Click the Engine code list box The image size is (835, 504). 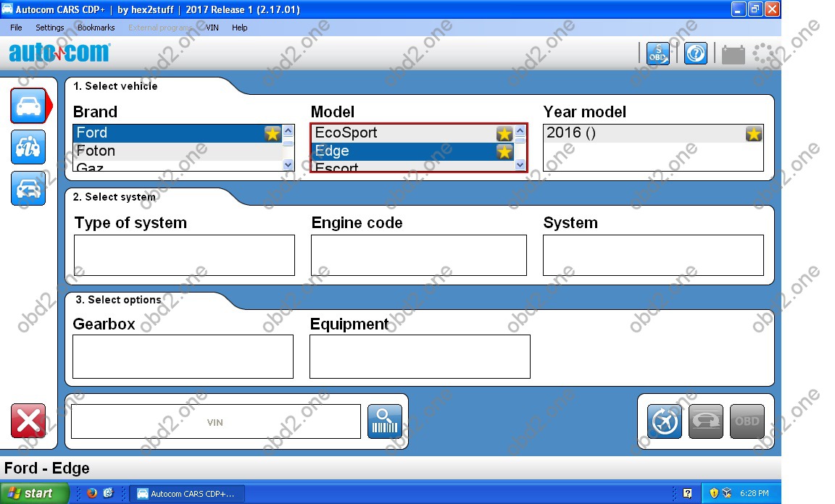tap(418, 255)
